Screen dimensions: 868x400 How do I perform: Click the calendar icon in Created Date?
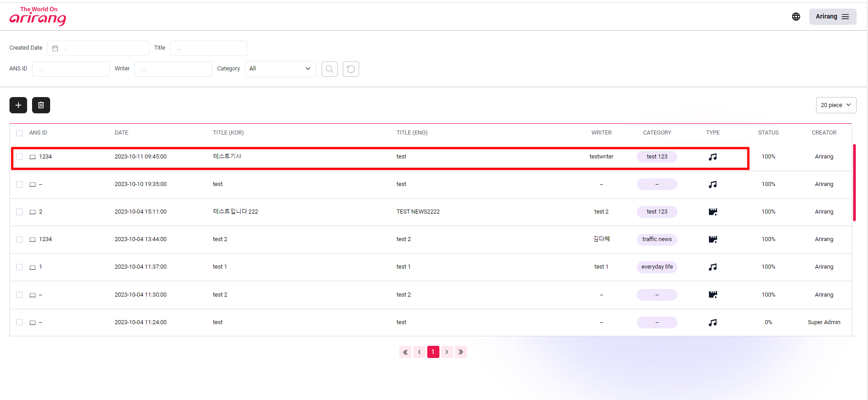55,48
